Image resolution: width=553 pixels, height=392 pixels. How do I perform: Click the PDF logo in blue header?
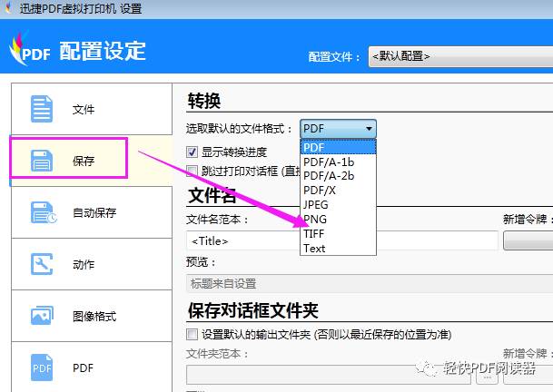pos(30,50)
